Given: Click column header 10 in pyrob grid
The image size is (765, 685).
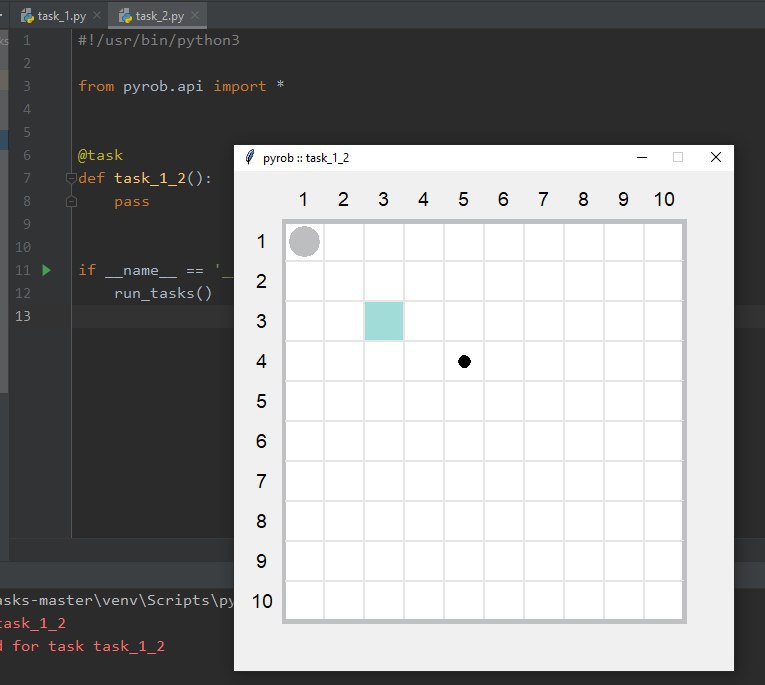Looking at the screenshot, I should 664,199.
